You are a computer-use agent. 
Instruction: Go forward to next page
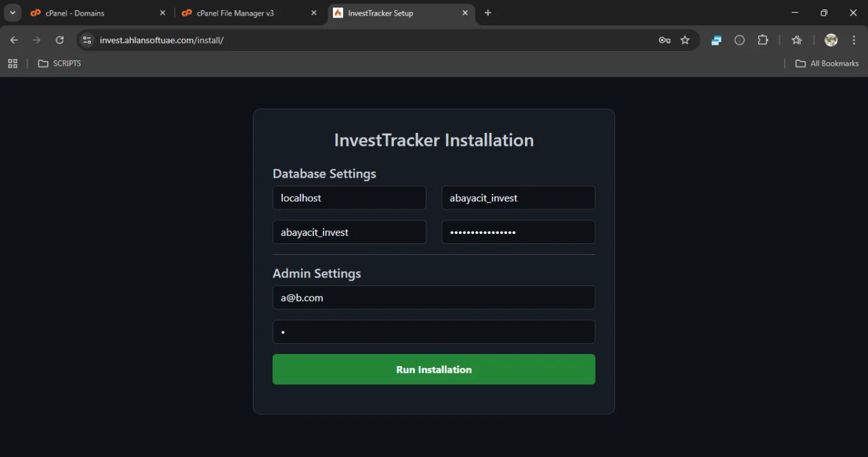point(37,40)
